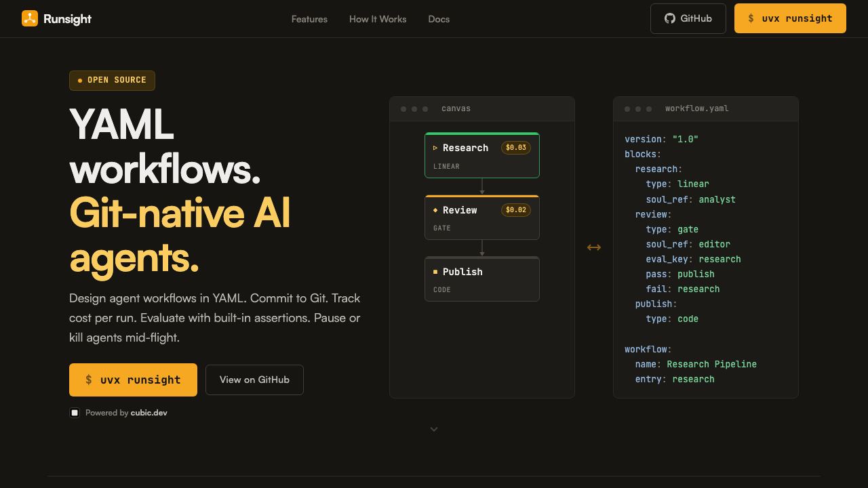868x488 pixels.
Task: Click the blocks: YAML key
Action: (x=643, y=154)
